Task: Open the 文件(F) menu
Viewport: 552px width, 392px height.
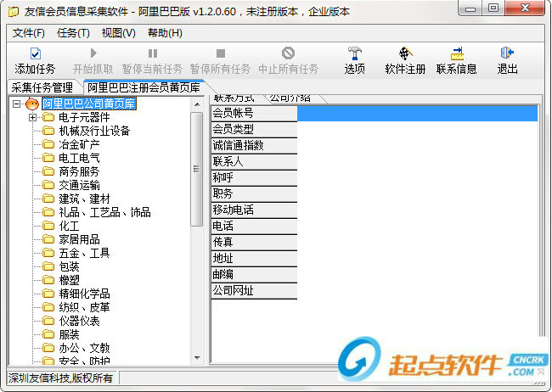Action: click(29, 33)
